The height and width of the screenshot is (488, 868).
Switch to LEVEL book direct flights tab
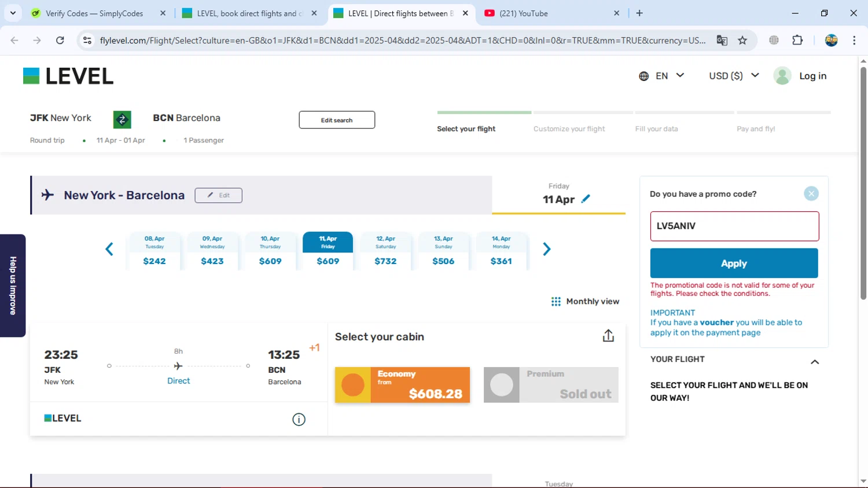point(249,13)
